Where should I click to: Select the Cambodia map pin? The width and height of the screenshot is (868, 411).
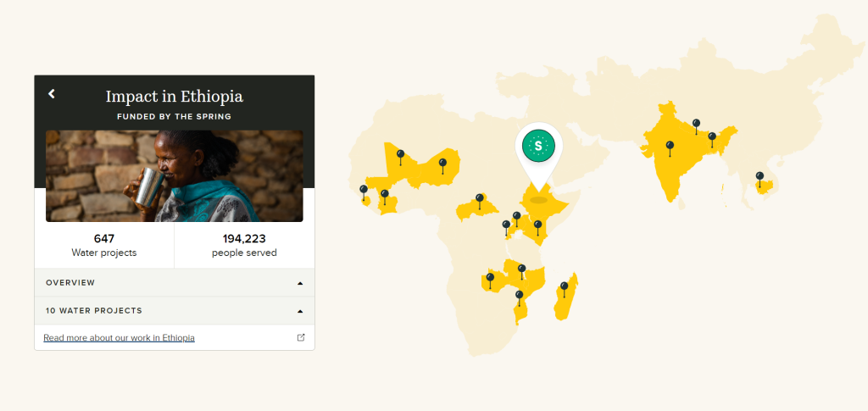759,178
